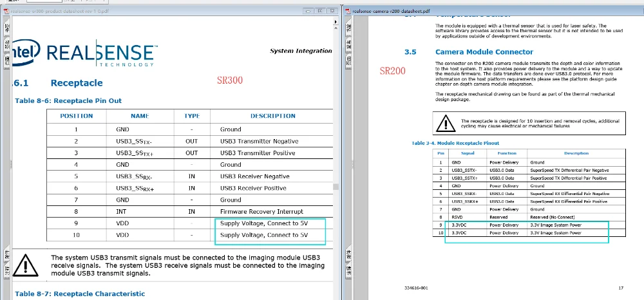Viewport: 644px width, 300px height.
Task: Click "3.3VDC" signal in pin 9 row
Action: [459, 225]
